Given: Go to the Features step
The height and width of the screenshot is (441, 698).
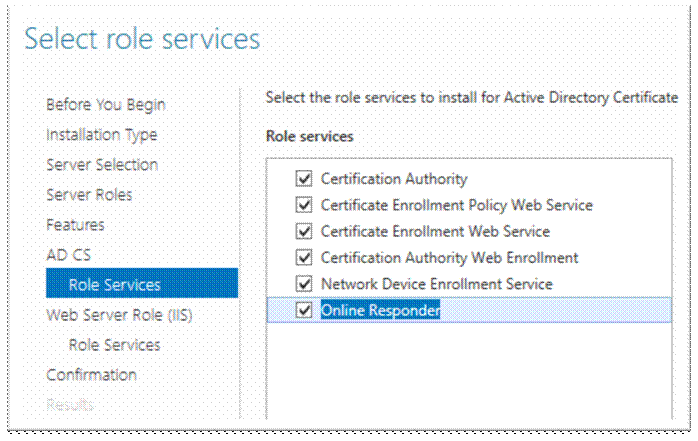Looking at the screenshot, I should 75,225.
